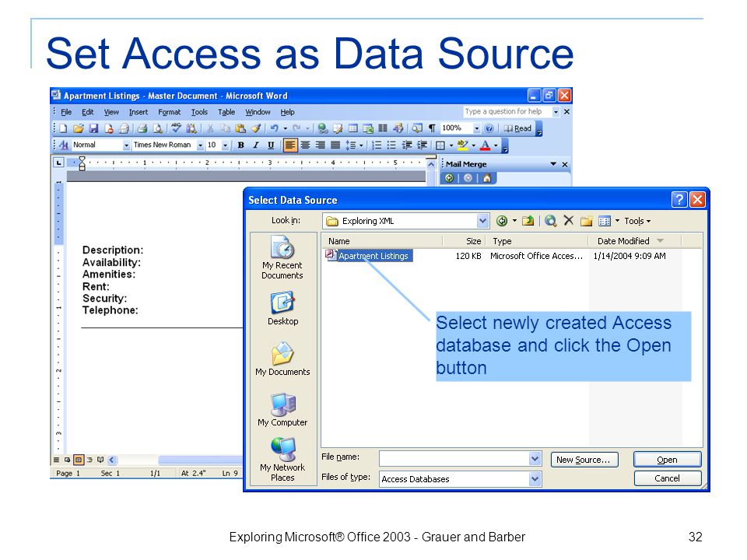The image size is (747, 560).
Task: Click the Bullets list icon
Action: [x=391, y=145]
